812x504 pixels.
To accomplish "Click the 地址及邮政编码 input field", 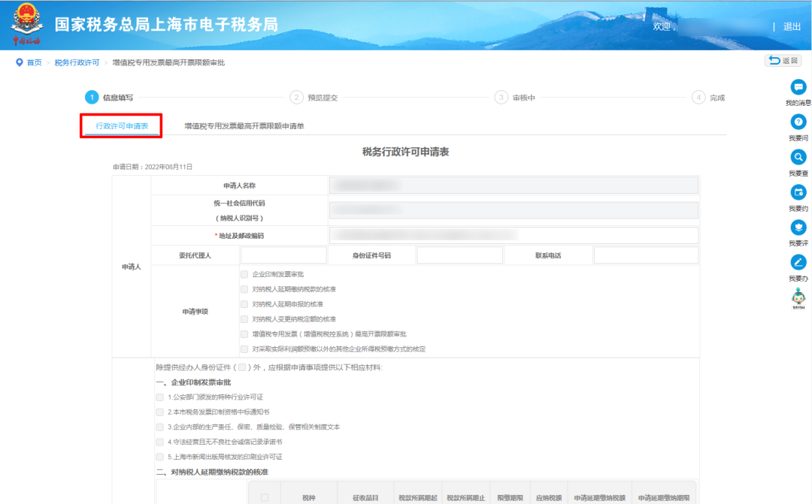I will (x=514, y=235).
